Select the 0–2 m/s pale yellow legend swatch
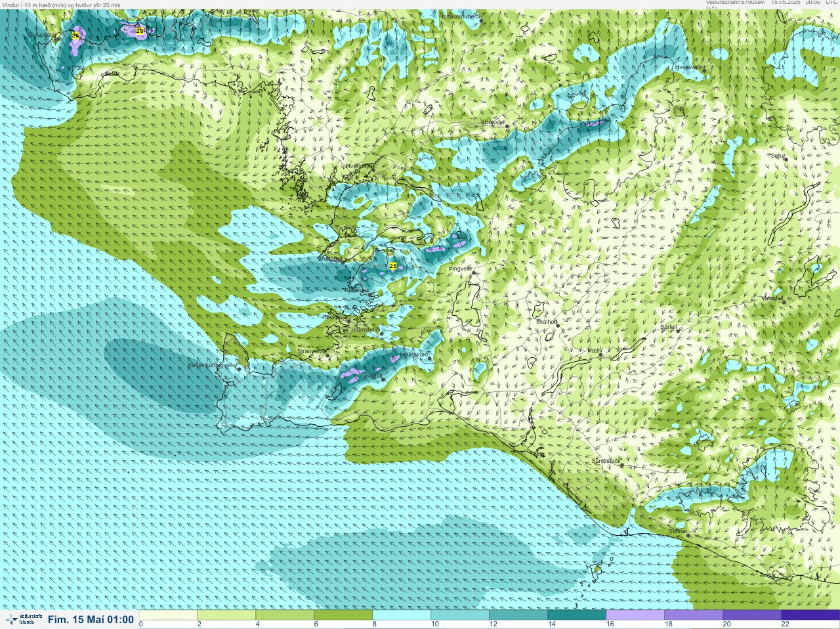 click(168, 615)
